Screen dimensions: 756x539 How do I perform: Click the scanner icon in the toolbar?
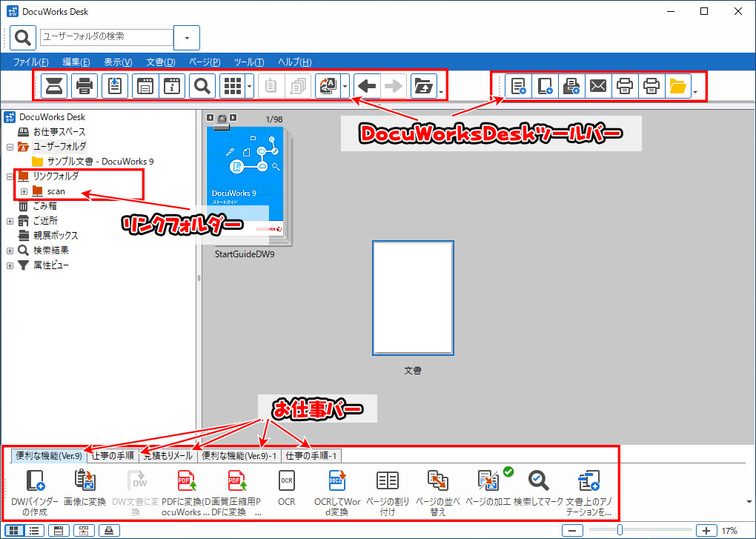(54, 86)
